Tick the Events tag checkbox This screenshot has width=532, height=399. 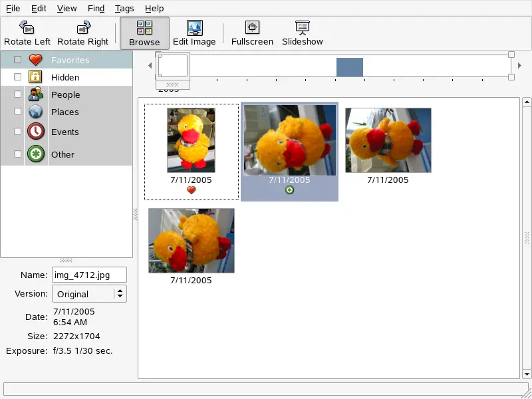tap(17, 132)
